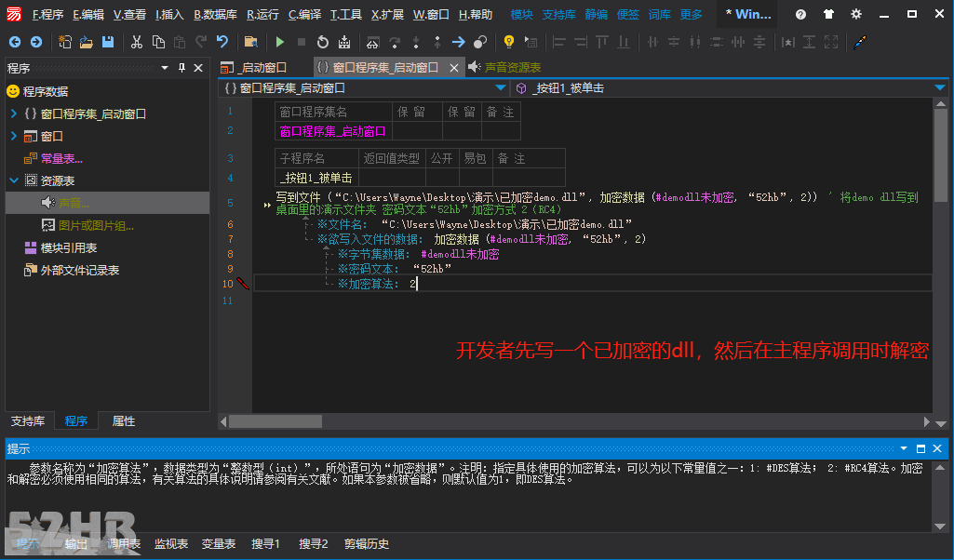Expand the 窗口 tree node
Viewport: 954px width, 560px height.
(14, 136)
